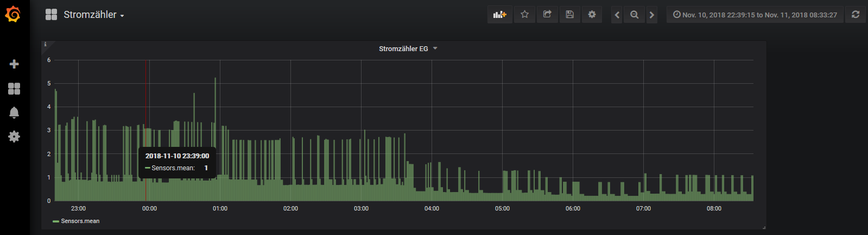The height and width of the screenshot is (235, 868).
Task: Zoom out the time range
Action: [634, 15]
